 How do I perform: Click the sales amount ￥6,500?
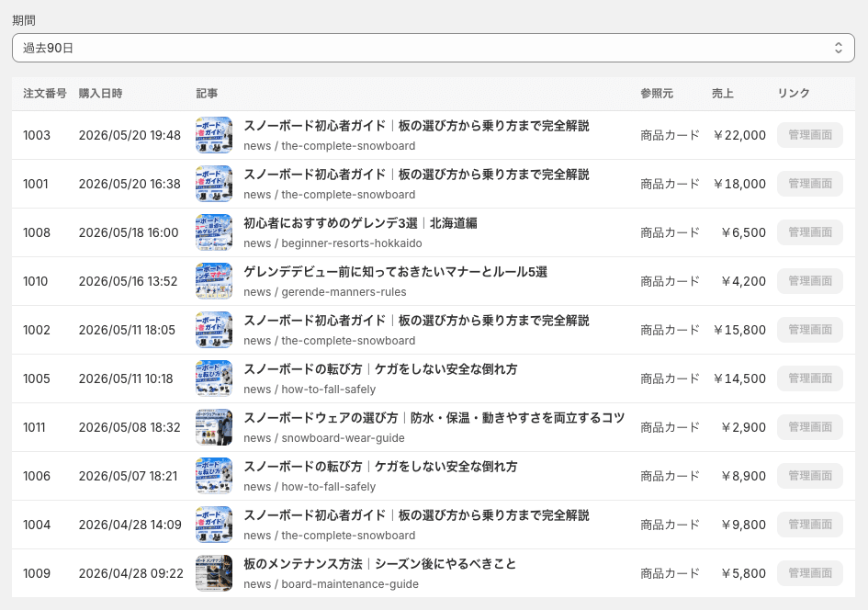(743, 232)
